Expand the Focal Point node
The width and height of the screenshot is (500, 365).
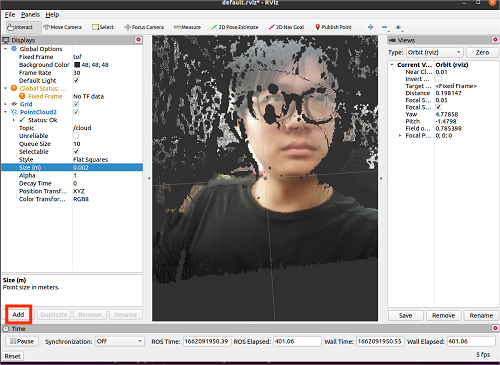[400, 136]
